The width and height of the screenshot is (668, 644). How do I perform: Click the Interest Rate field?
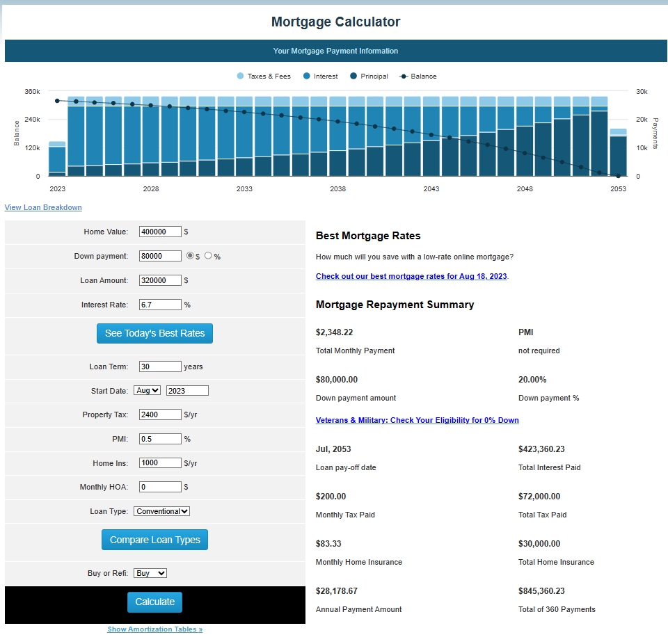(x=159, y=304)
